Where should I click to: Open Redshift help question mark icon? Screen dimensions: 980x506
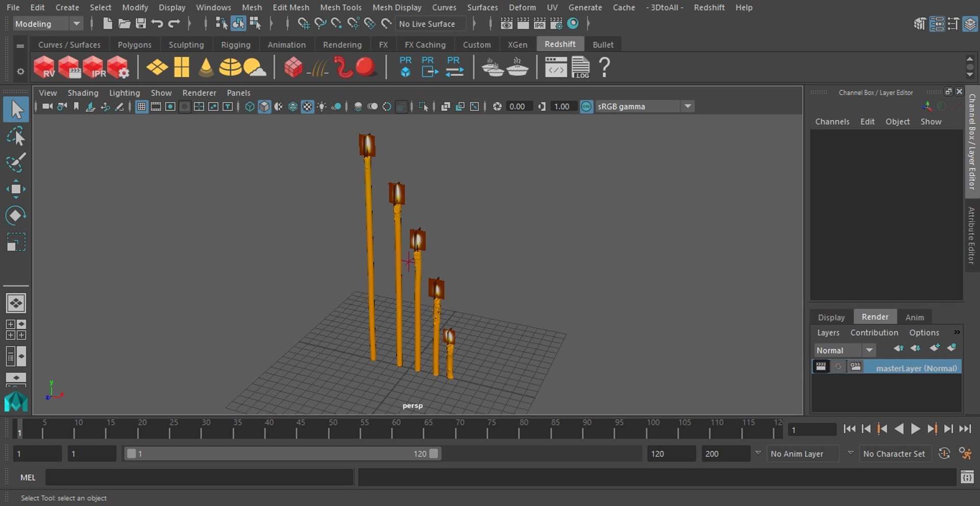coord(604,67)
